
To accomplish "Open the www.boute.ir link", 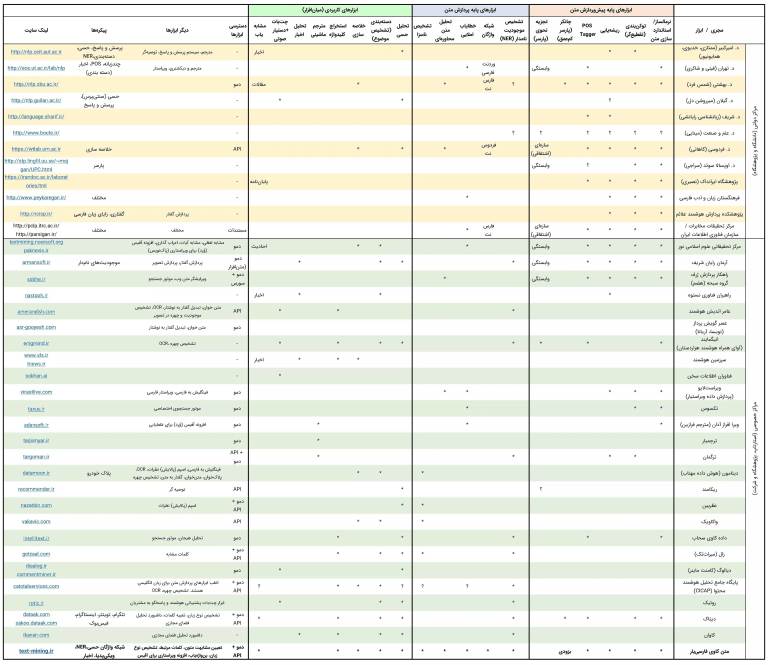I will [36, 133].
